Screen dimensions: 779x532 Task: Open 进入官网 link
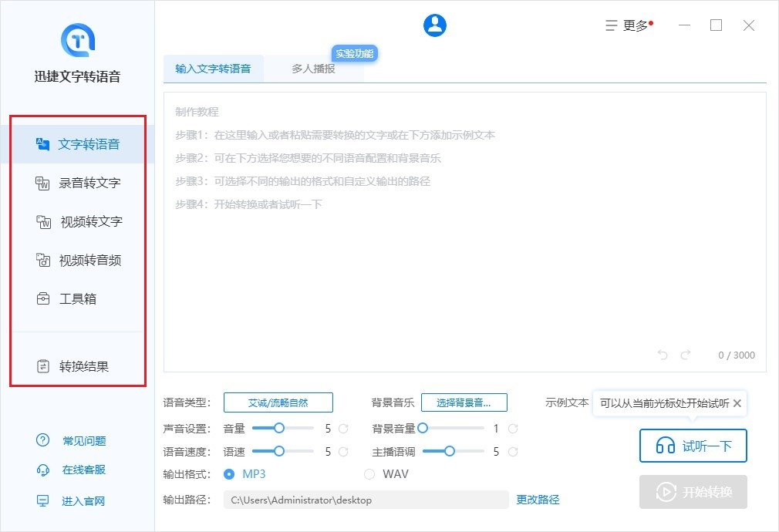pyautogui.click(x=83, y=501)
